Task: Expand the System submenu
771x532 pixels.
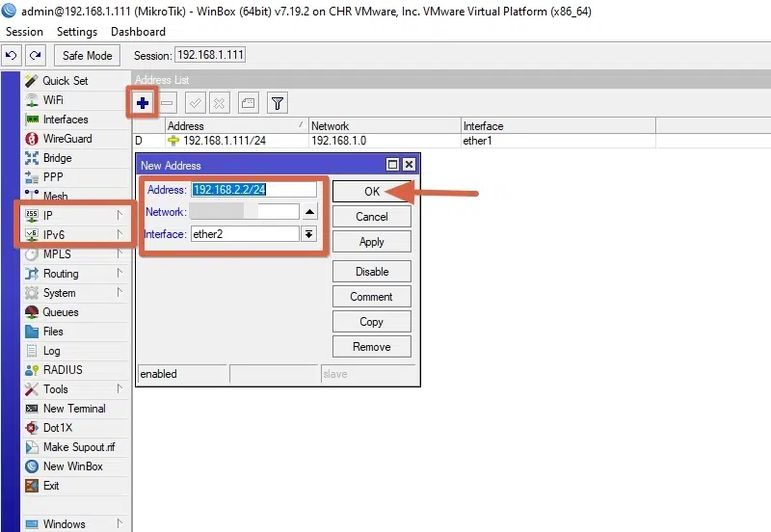Action: 76,293
